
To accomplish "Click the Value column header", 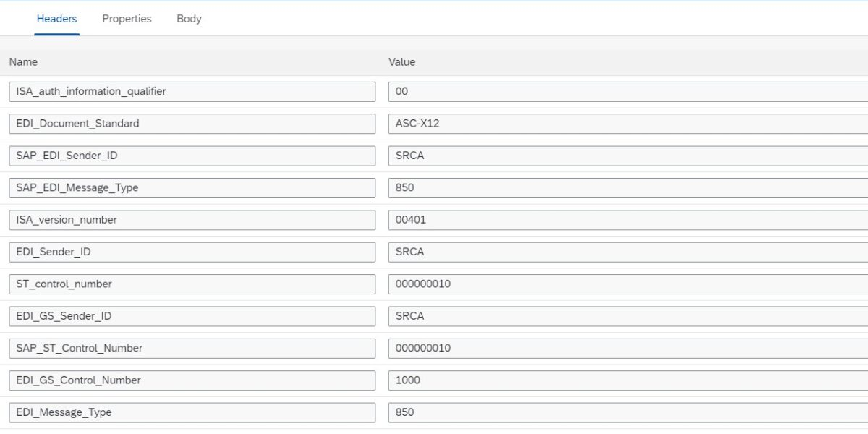I will [402, 62].
